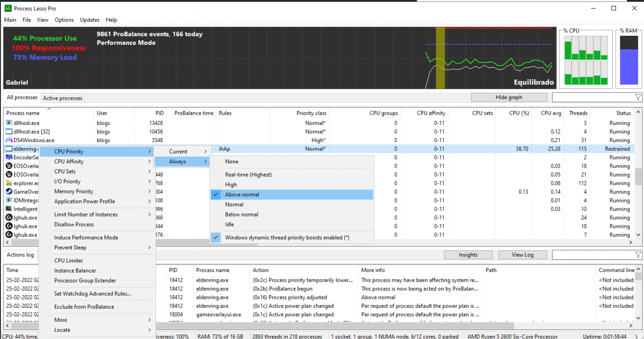Open the Options menu
Image resolution: width=644 pixels, height=339 pixels.
pyautogui.click(x=64, y=20)
